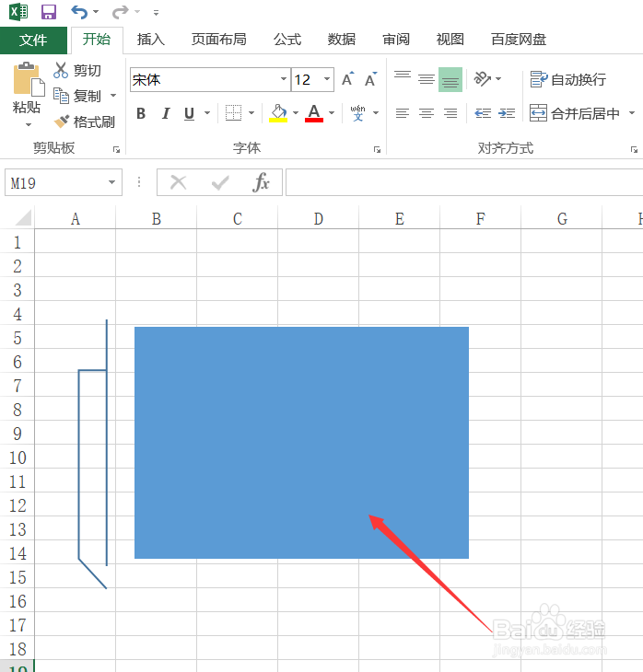Expand the 粘贴 paste options arrow

pos(29,124)
